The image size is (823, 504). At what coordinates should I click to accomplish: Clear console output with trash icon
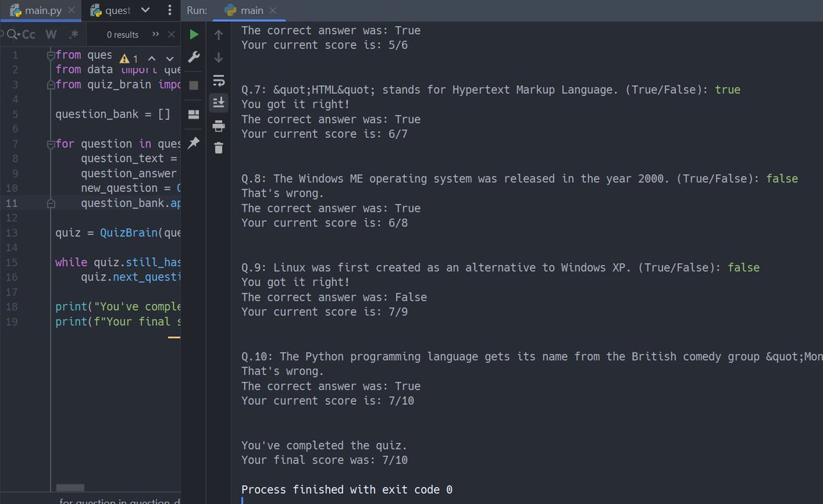pyautogui.click(x=219, y=147)
